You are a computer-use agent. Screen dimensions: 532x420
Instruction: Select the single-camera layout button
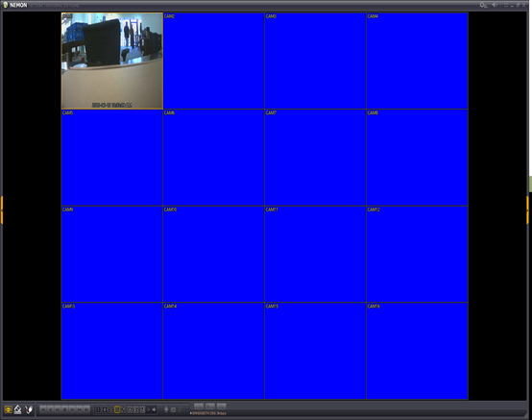(98, 409)
